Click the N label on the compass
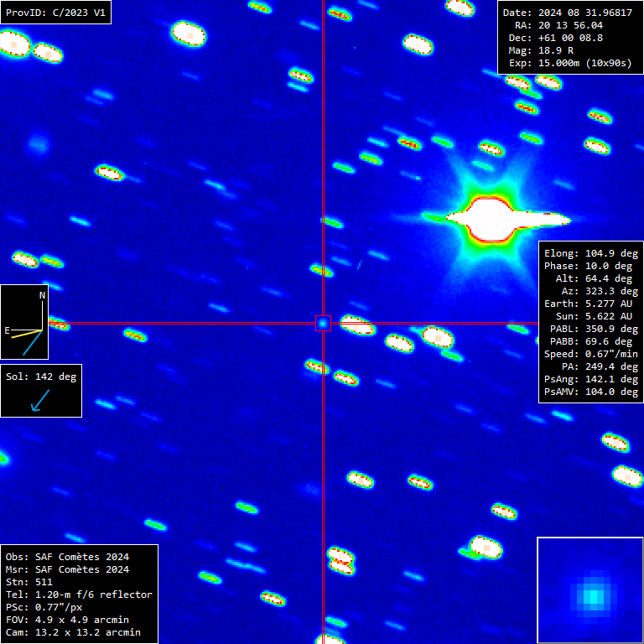Viewport: 644px width, 644px height. pos(42,295)
